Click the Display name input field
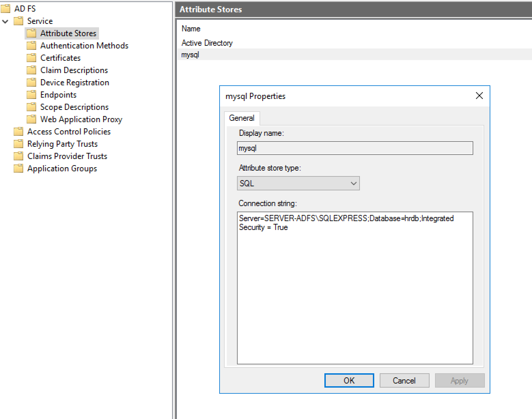The height and width of the screenshot is (419, 532). (355, 148)
